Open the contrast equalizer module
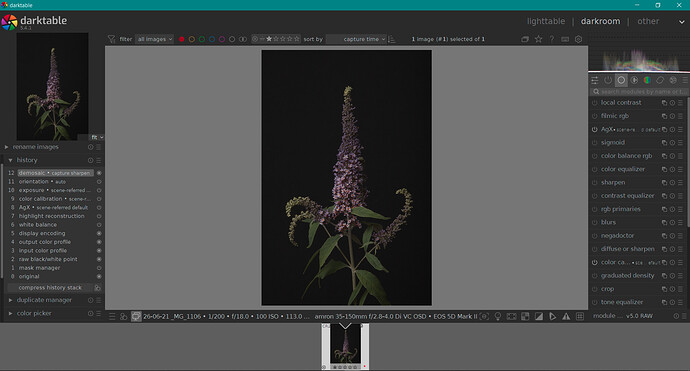The height and width of the screenshot is (371, 690). coord(628,196)
